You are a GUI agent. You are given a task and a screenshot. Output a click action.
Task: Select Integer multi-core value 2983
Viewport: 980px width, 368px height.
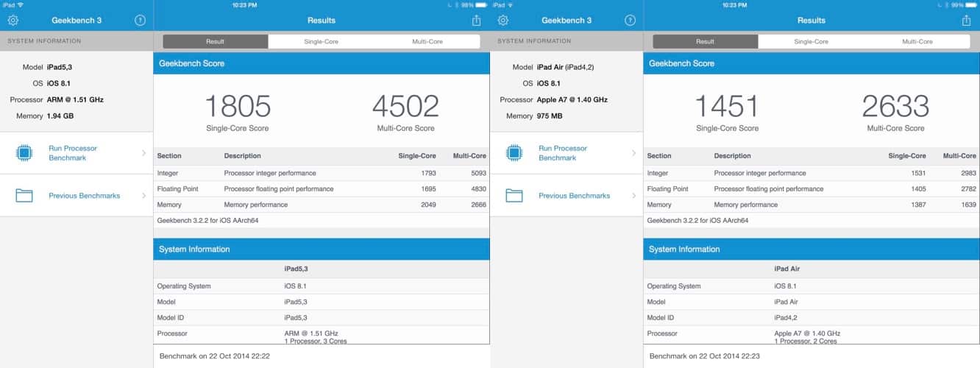click(x=968, y=174)
